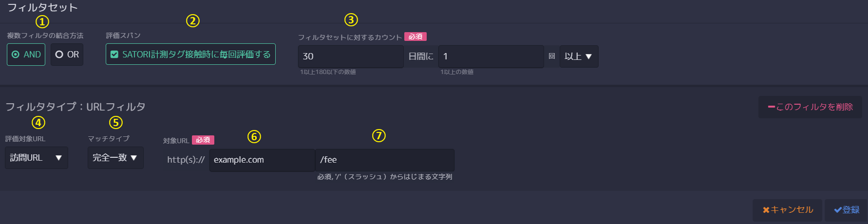
Task: Toggle SATORI計測タグ接触時に毎回評価する checkbox
Action: coord(190,54)
